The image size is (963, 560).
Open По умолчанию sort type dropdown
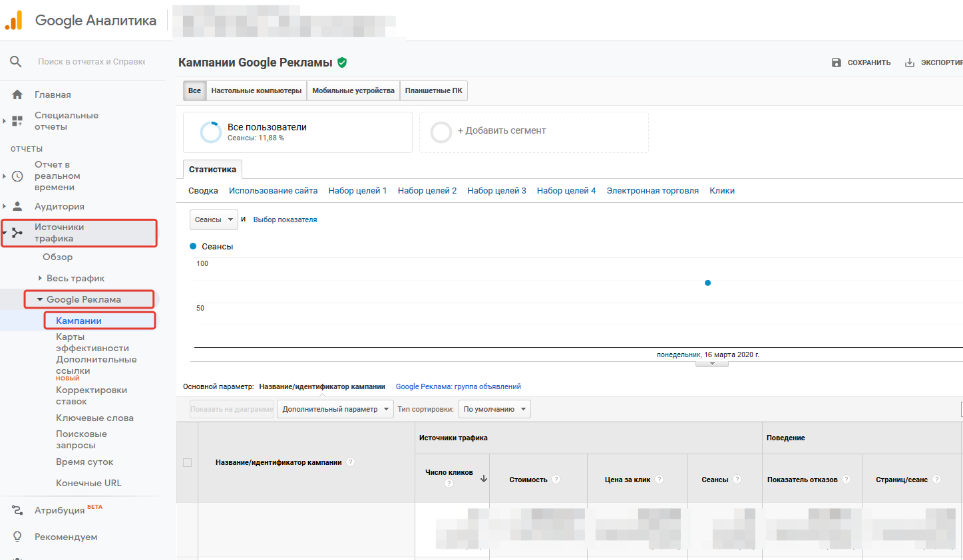[x=494, y=409]
